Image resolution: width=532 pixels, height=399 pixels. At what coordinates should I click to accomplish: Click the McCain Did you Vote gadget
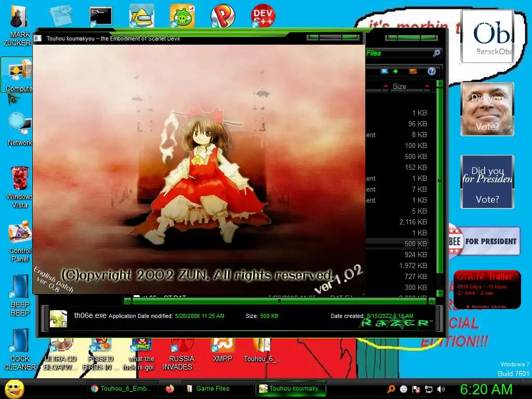487,109
